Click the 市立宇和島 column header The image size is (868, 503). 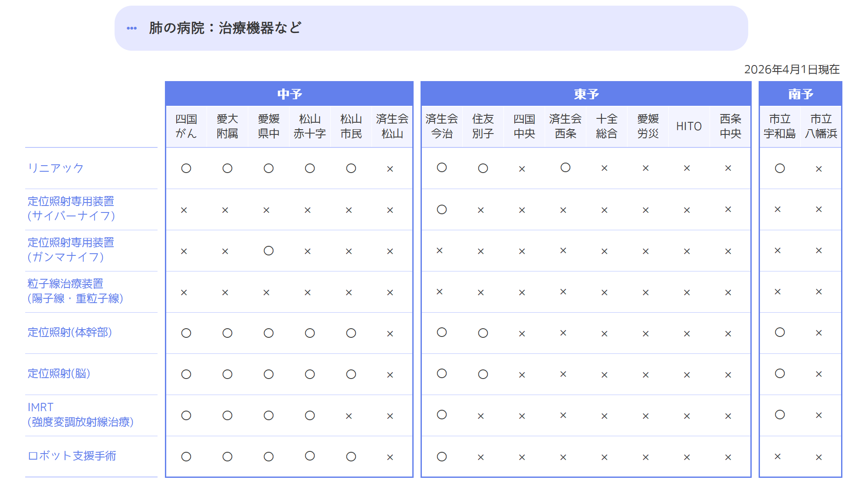coord(780,126)
